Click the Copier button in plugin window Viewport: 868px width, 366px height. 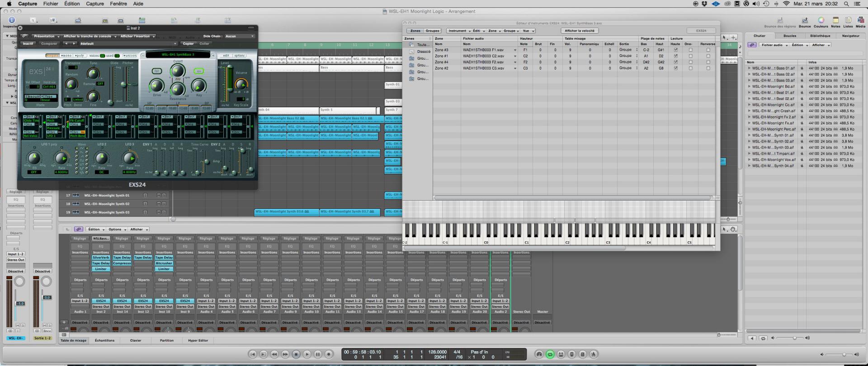point(189,44)
